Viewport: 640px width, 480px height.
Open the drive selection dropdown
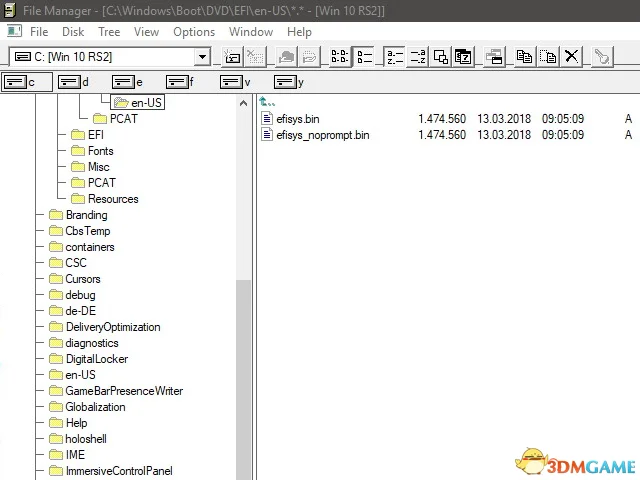203,57
